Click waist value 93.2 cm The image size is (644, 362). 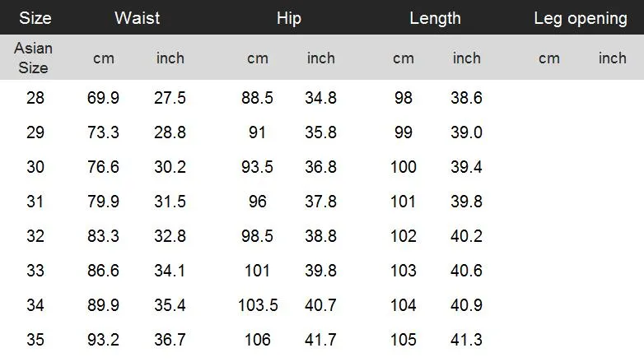pos(103,340)
